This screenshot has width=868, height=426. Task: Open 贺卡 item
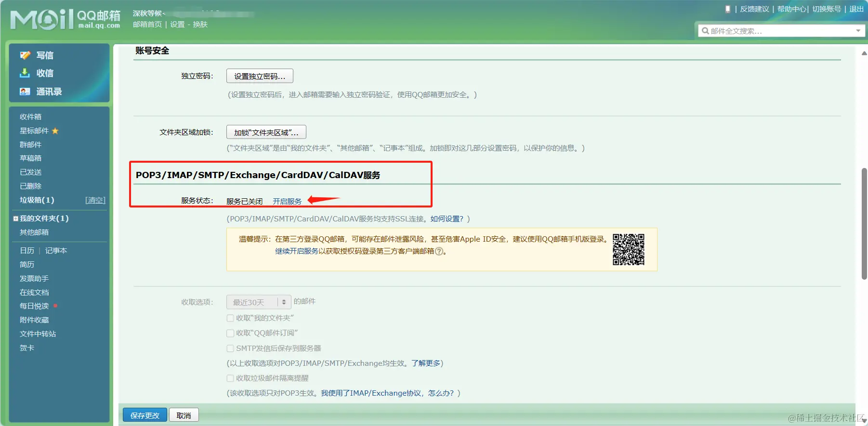point(27,348)
